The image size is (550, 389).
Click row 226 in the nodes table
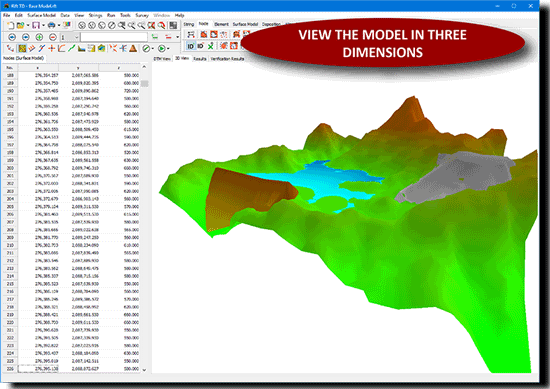pyautogui.click(x=71, y=369)
